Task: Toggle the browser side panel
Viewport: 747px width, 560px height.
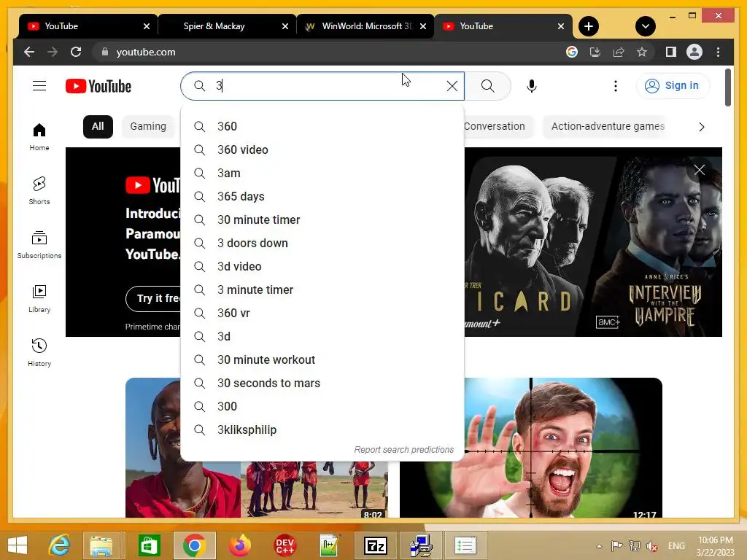Action: click(x=671, y=52)
